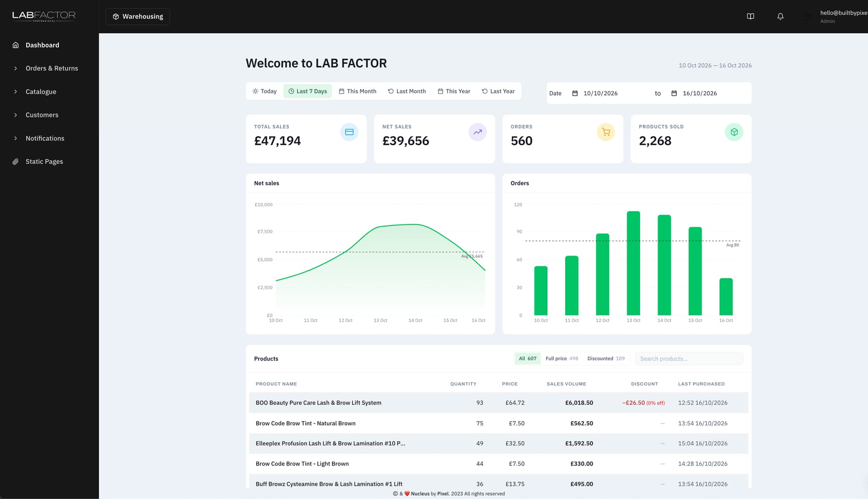Screen dimensions: 868x499
Task: Click the Net Sales trend icon
Action: point(477,132)
